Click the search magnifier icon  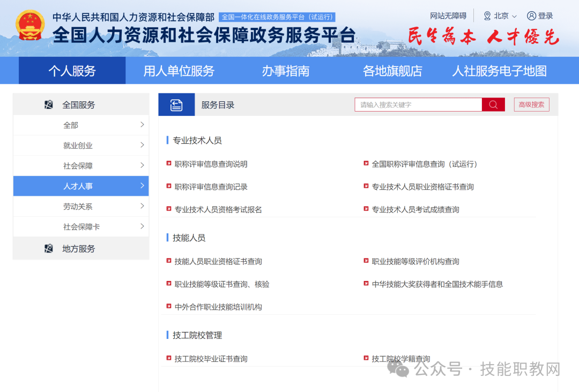tap(493, 104)
